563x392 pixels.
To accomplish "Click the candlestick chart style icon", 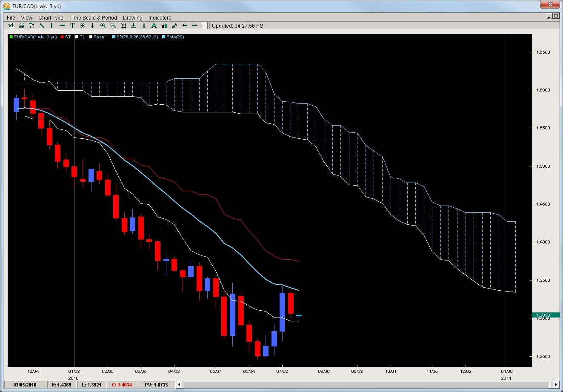I will (x=164, y=26).
